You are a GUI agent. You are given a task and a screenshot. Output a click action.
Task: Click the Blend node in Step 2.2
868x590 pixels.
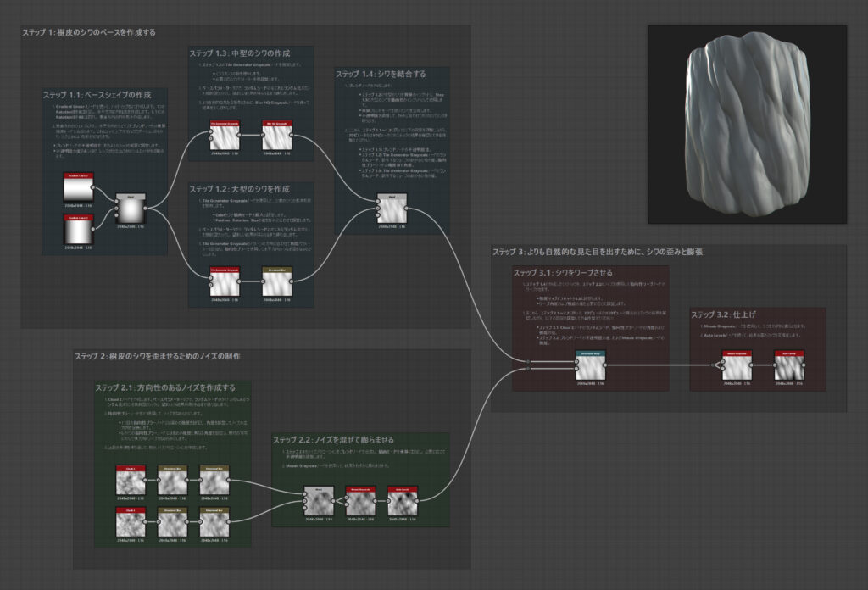(320, 502)
